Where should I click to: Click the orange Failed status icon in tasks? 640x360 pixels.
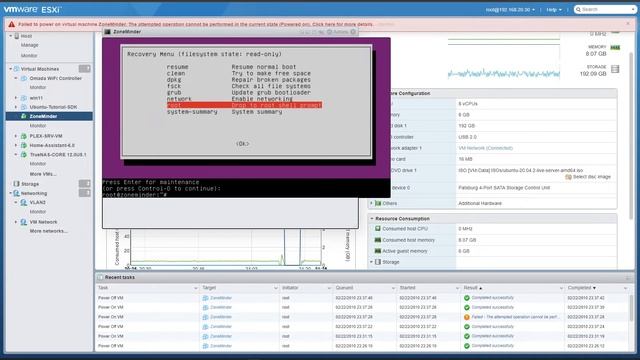pos(467,317)
